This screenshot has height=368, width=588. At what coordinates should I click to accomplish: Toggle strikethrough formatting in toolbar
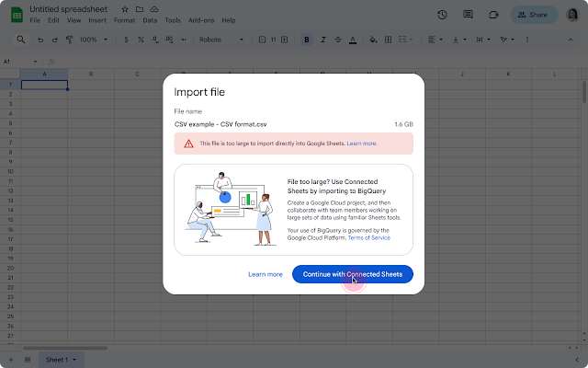336,40
